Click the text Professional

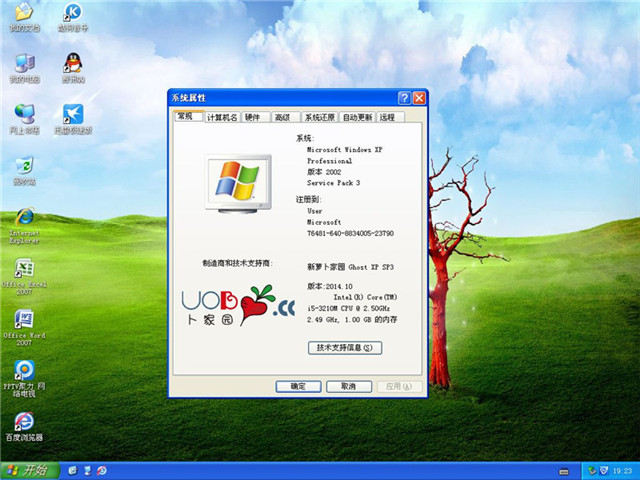[x=329, y=161]
